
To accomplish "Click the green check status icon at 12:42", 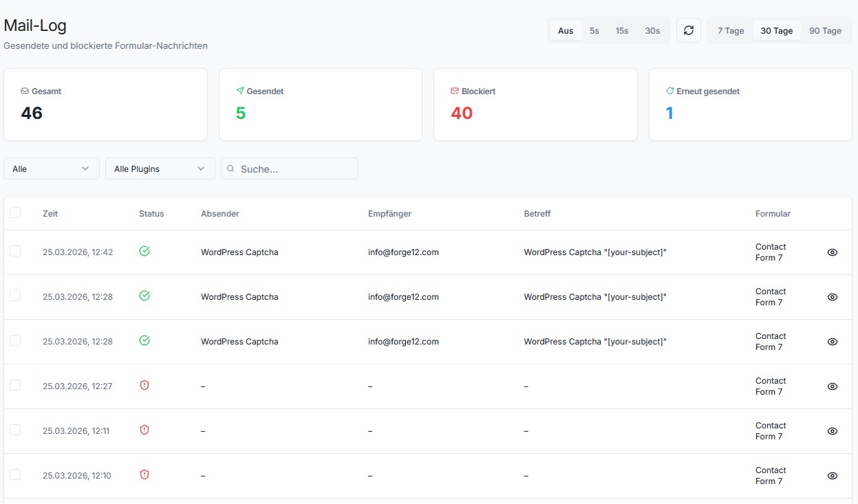I will tap(144, 252).
